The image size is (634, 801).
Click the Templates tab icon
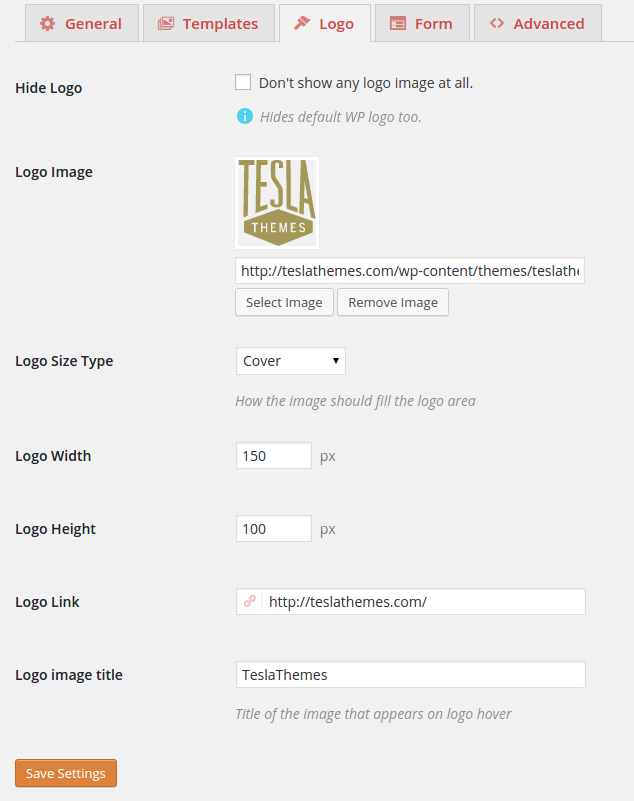[x=165, y=23]
